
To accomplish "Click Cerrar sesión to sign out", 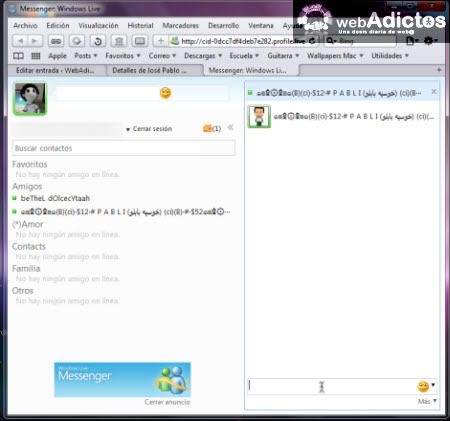I will point(152,129).
